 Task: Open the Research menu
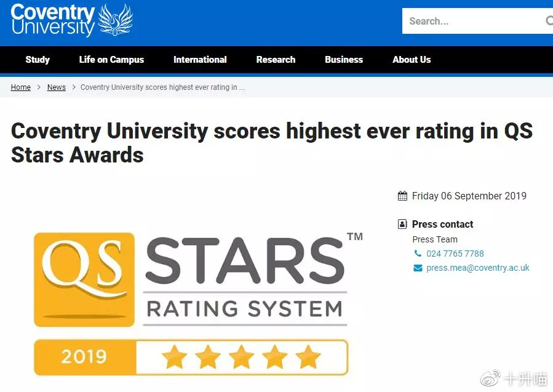pos(276,60)
